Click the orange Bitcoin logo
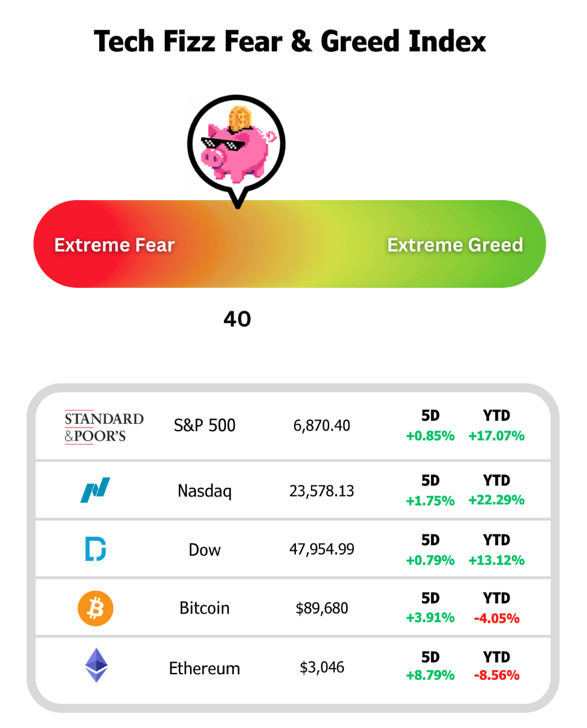 [96, 608]
